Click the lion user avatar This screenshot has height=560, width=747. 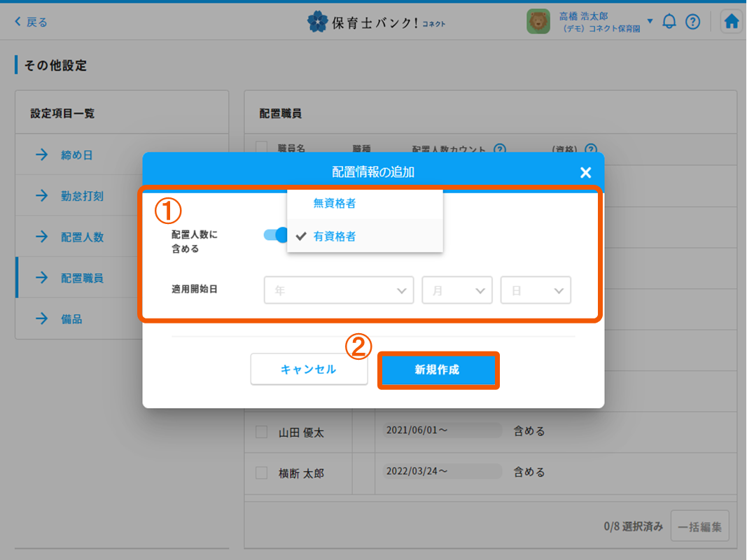pos(538,22)
